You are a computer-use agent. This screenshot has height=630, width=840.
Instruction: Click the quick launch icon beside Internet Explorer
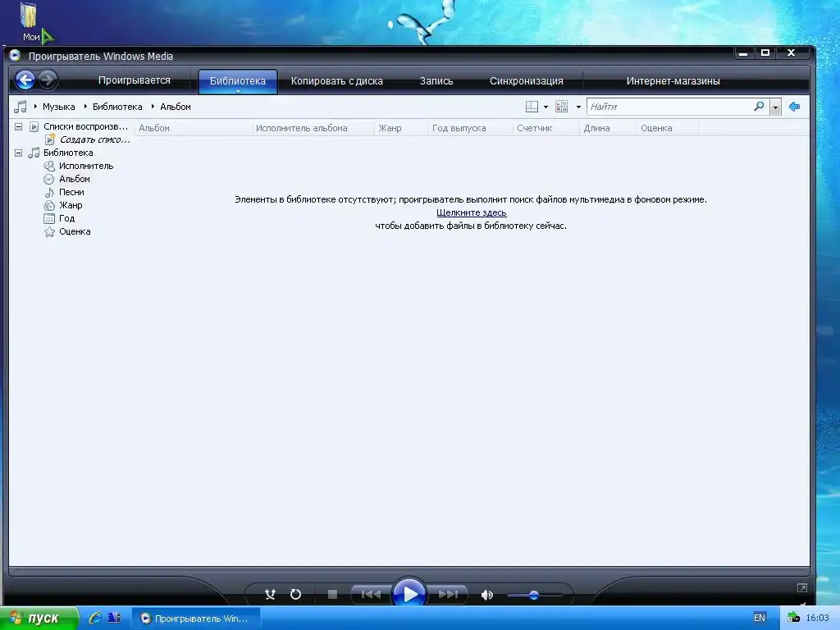tap(114, 618)
